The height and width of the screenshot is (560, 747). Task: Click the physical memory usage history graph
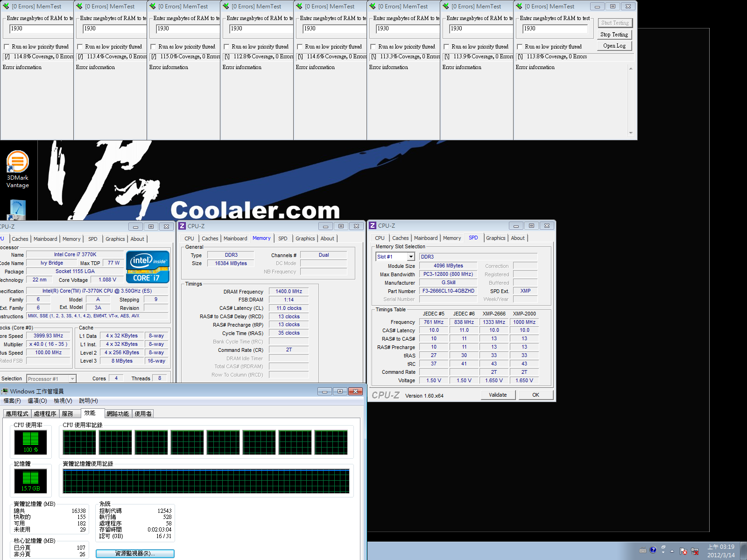pos(206,481)
